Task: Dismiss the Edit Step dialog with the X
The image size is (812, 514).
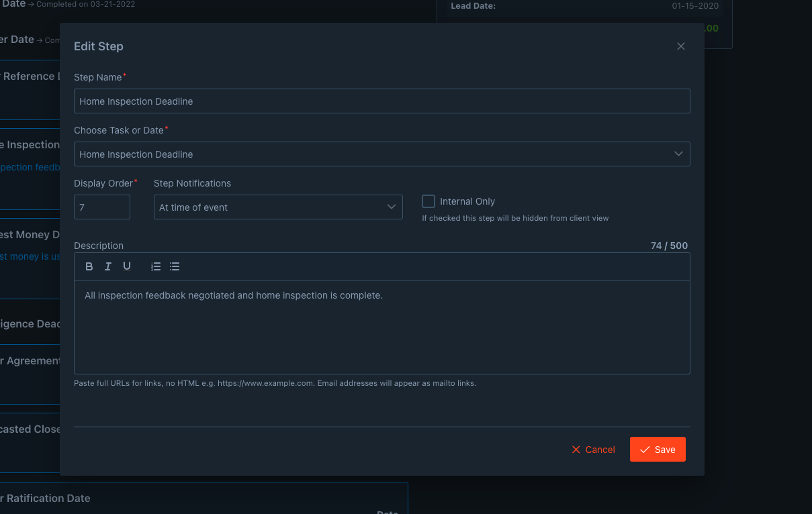Action: coord(680,46)
